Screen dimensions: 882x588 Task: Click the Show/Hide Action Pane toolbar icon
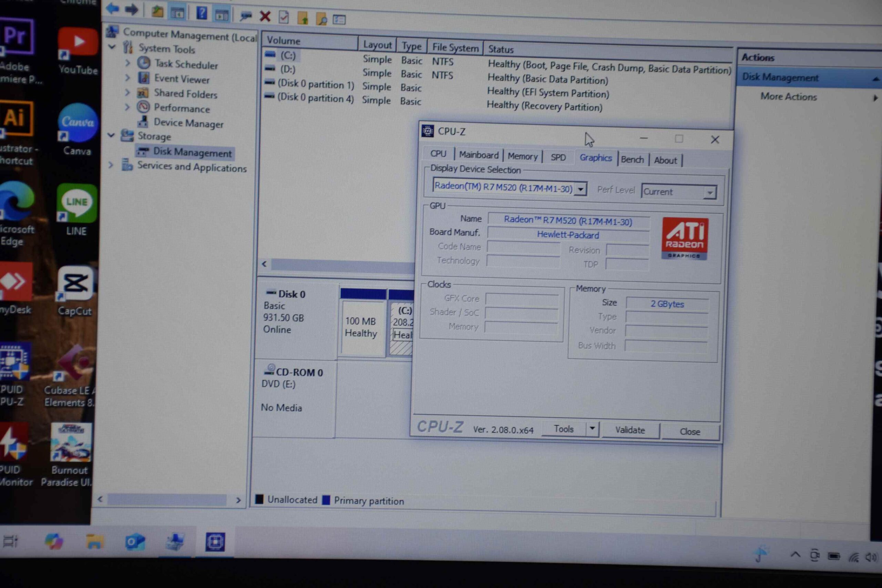[222, 15]
